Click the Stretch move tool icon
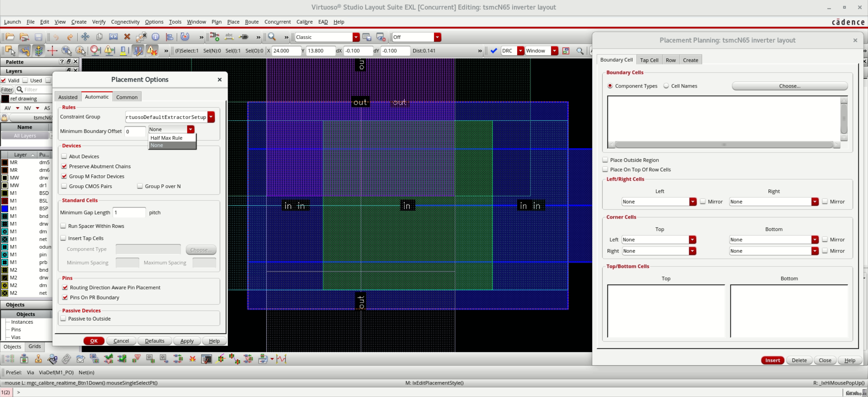Image resolution: width=868 pixels, height=397 pixels. pos(113,37)
